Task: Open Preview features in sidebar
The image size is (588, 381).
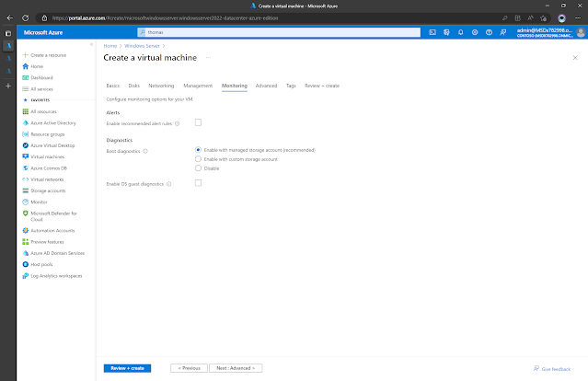Action: pos(43,242)
